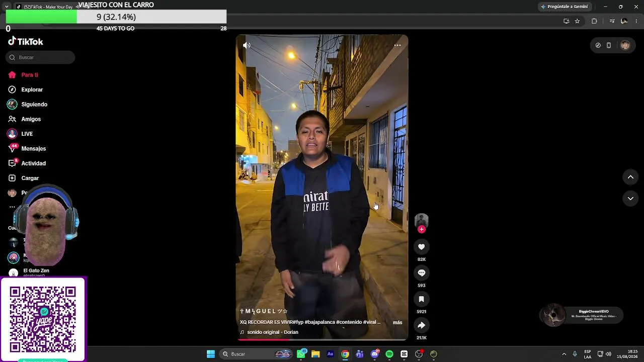Screen dimensions: 644x362
Task: Click the Windows taskbar Buscar search box
Action: click(x=257, y=354)
